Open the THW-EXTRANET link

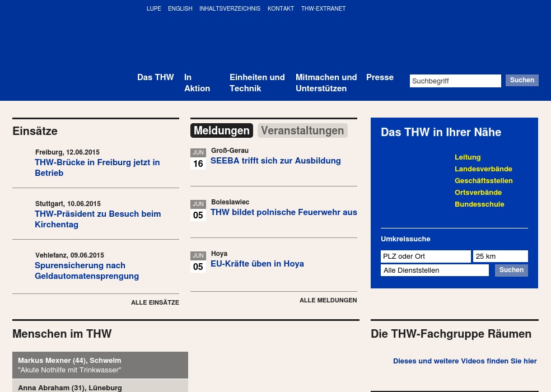coord(323,9)
